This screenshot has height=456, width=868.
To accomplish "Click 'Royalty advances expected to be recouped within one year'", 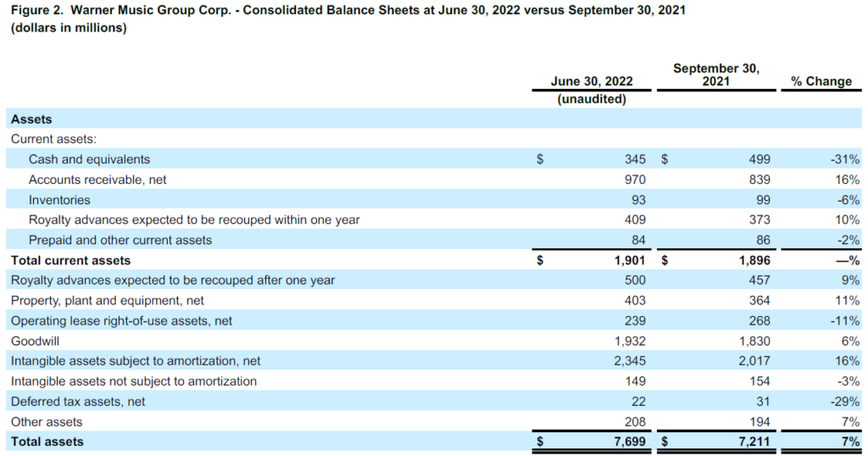I will (x=194, y=220).
